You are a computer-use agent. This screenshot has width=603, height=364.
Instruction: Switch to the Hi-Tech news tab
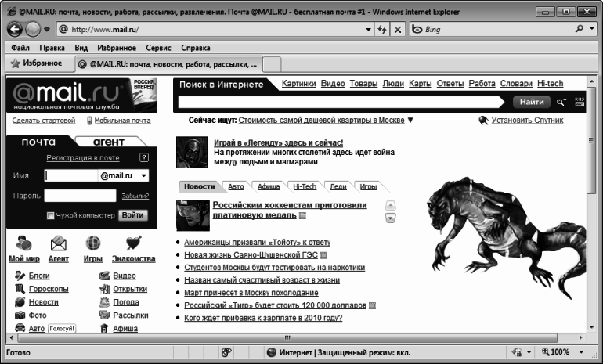(305, 186)
